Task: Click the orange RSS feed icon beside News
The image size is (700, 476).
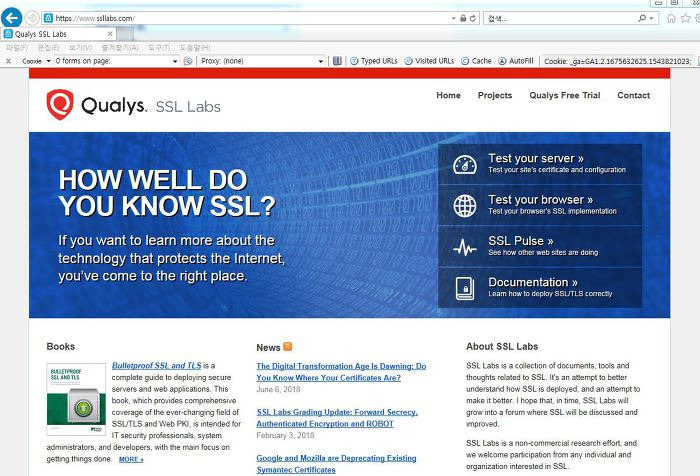Action: tap(288, 347)
